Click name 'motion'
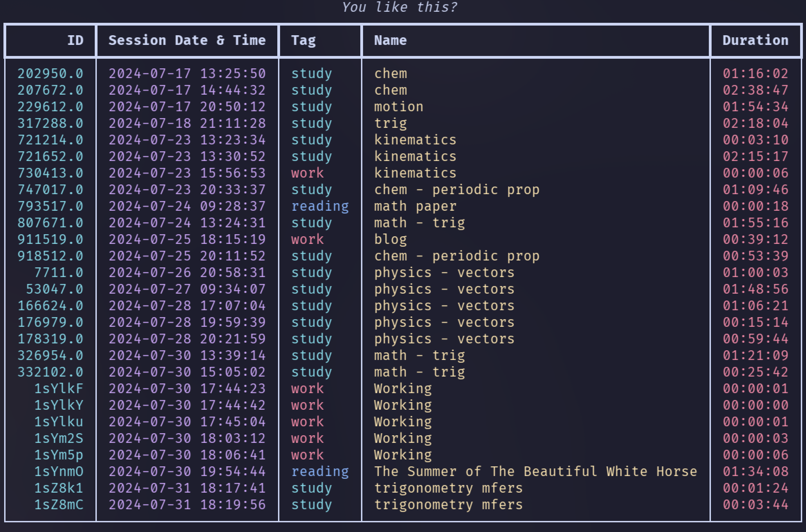The height and width of the screenshot is (532, 806). pos(399,107)
